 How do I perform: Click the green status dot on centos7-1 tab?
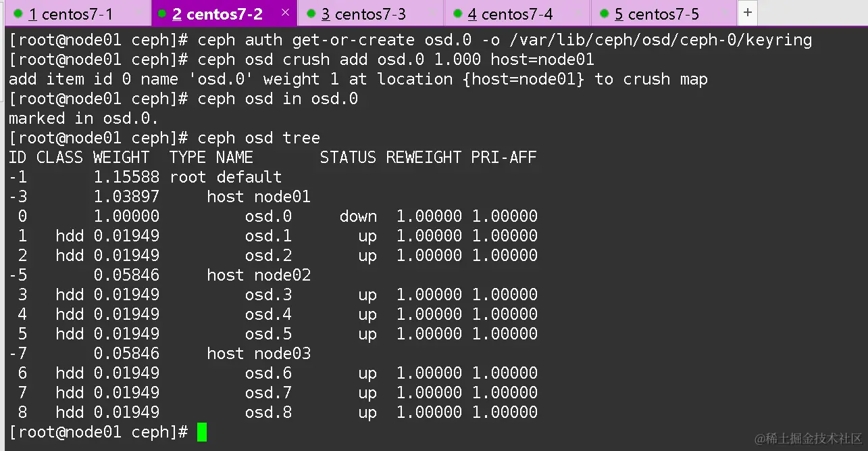17,14
